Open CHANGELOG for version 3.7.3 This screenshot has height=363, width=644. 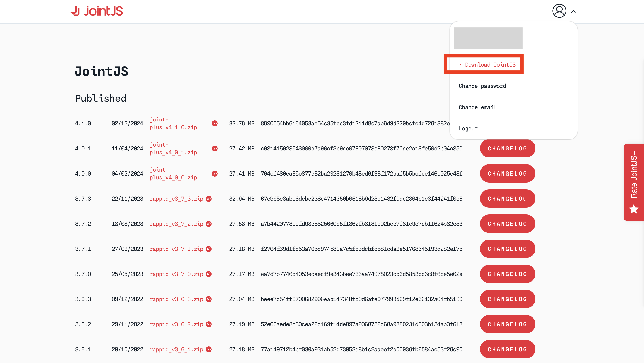[507, 199]
